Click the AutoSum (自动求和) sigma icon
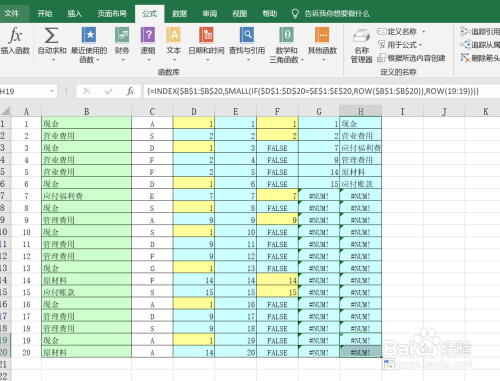Image resolution: width=500 pixels, height=381 pixels. point(51,36)
